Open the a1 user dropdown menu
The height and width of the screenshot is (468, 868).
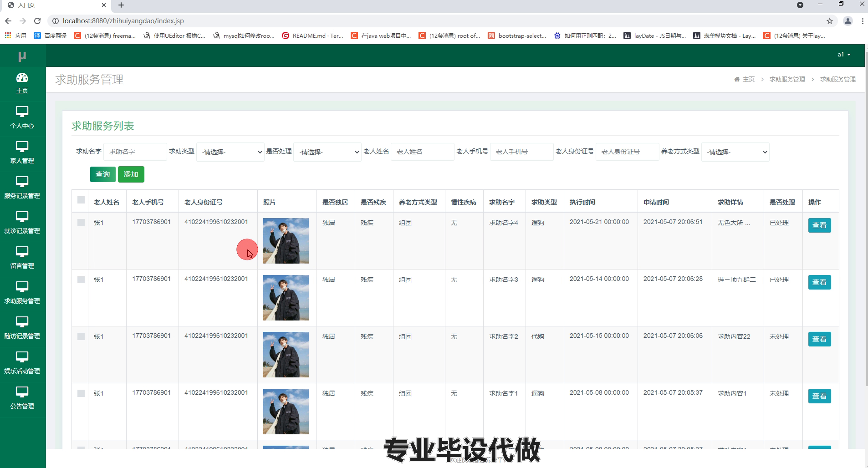pyautogui.click(x=844, y=55)
